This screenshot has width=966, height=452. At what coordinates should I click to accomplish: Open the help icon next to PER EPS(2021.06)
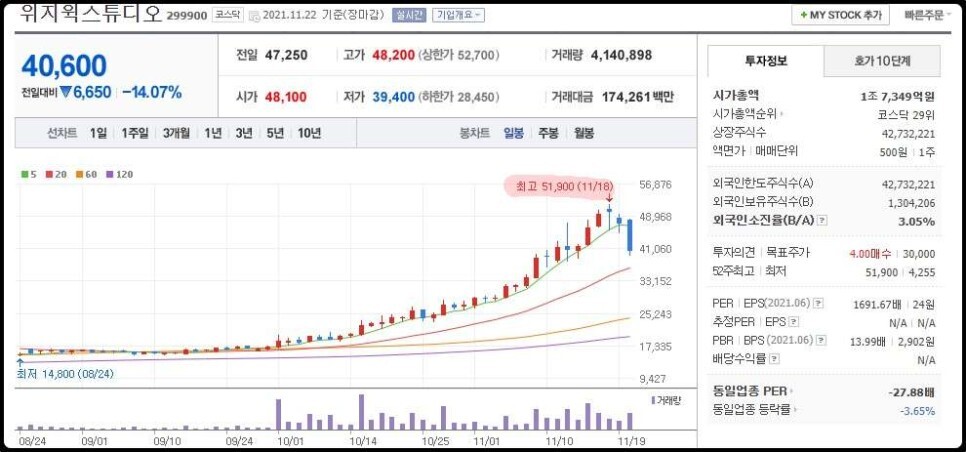coord(818,303)
